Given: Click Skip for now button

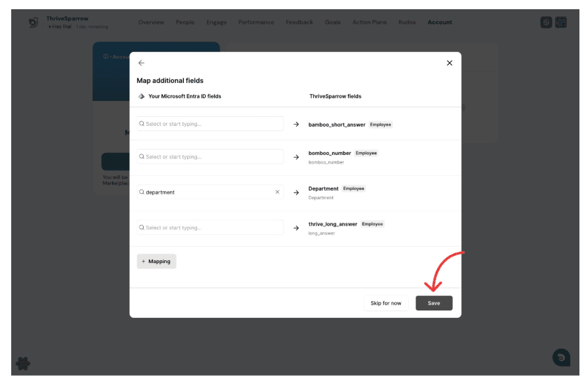Looking at the screenshot, I should pos(386,303).
